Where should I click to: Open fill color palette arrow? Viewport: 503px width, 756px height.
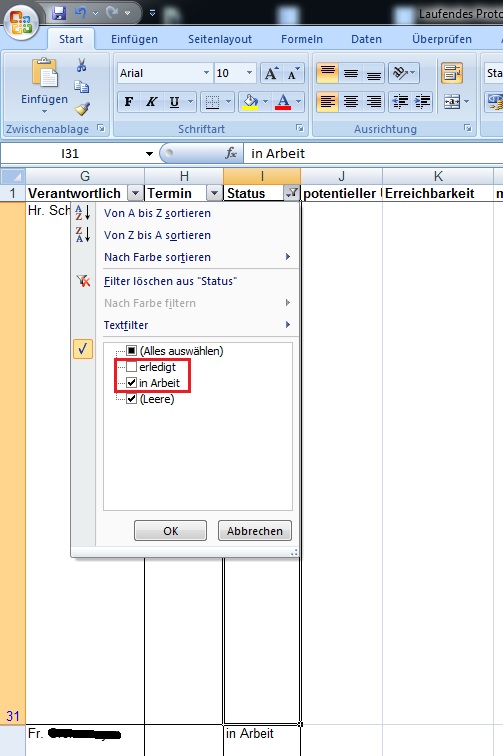pos(266,102)
